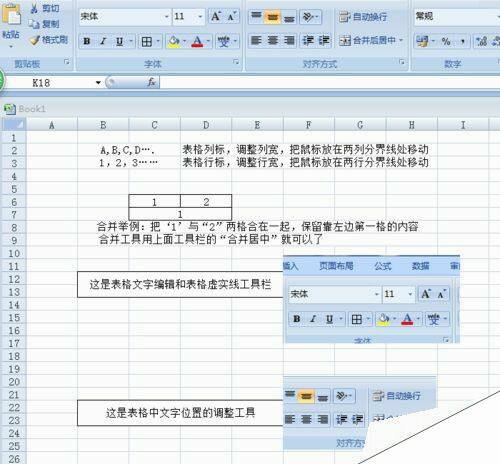
Task: Click the text orientation icon
Action: pos(307,16)
